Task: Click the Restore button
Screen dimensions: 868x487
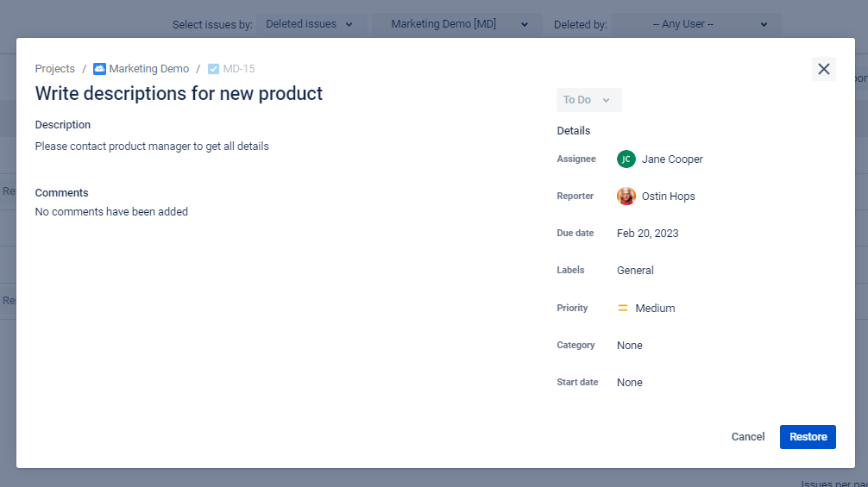Action: click(808, 437)
